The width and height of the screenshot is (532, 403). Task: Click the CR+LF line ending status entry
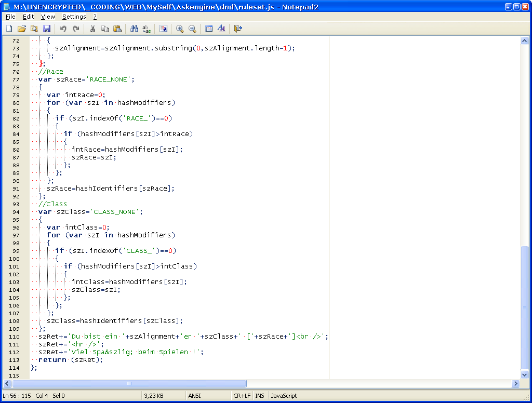(242, 396)
